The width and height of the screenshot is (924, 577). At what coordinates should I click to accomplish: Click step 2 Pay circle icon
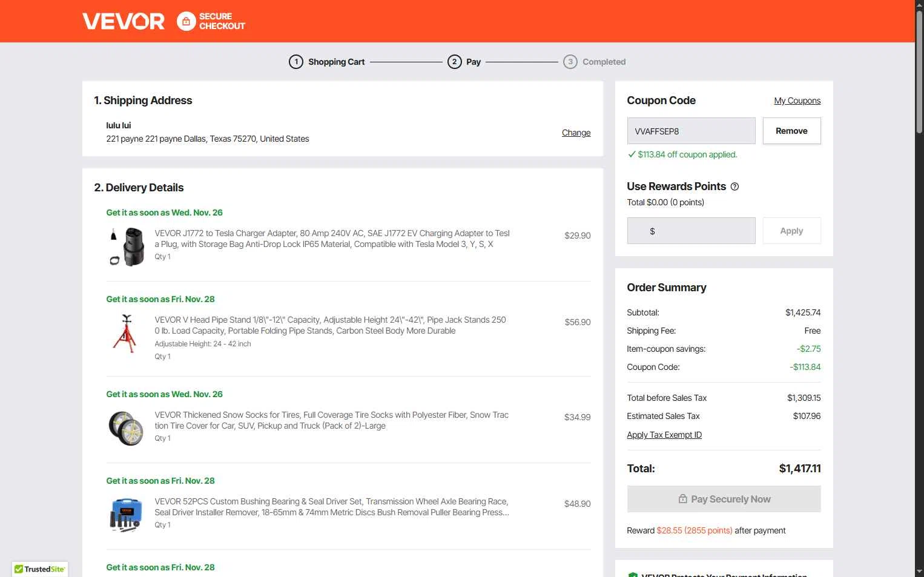click(x=455, y=62)
